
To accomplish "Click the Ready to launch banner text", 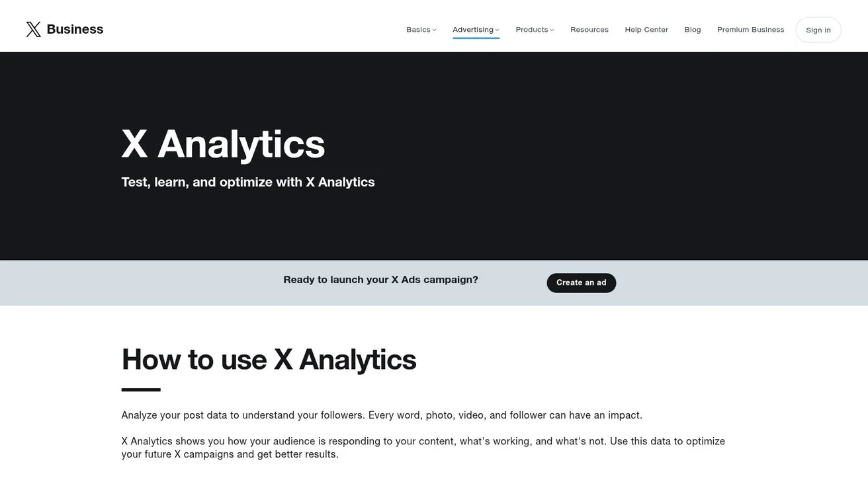I will pos(380,280).
